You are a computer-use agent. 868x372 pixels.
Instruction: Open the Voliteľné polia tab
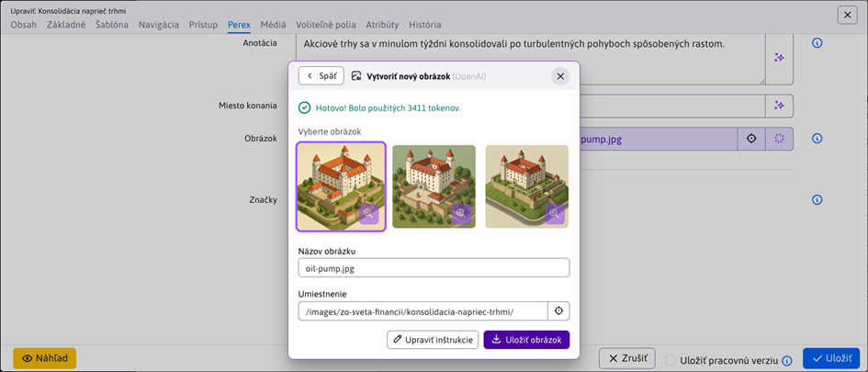coord(326,25)
